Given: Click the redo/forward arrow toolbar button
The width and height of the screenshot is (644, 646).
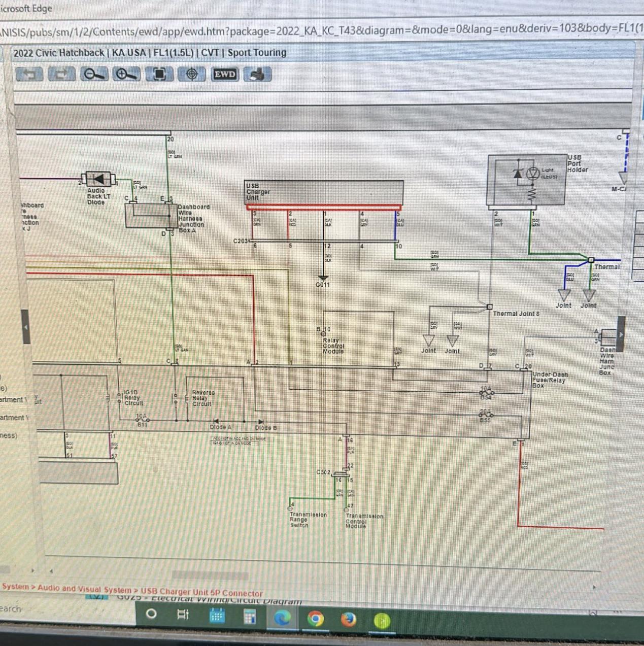Looking at the screenshot, I should click(61, 75).
